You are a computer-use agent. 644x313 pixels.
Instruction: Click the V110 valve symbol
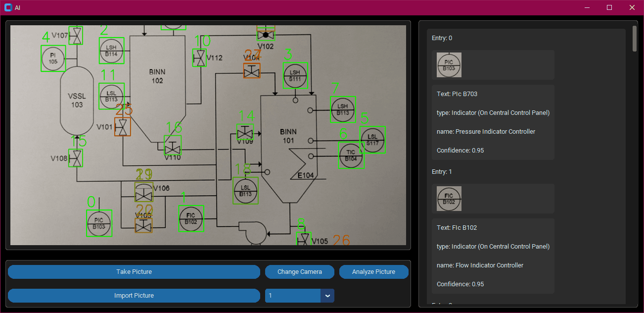click(173, 146)
